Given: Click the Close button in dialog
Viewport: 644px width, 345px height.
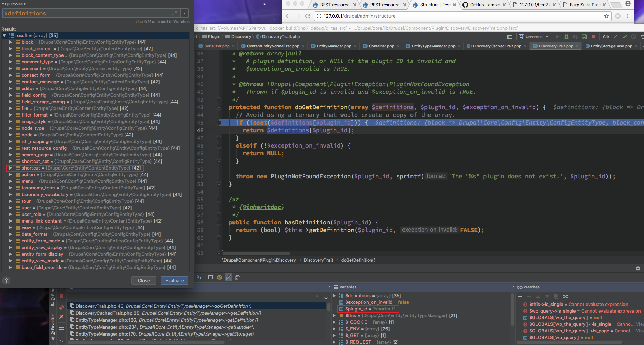Looking at the screenshot, I should [x=143, y=280].
